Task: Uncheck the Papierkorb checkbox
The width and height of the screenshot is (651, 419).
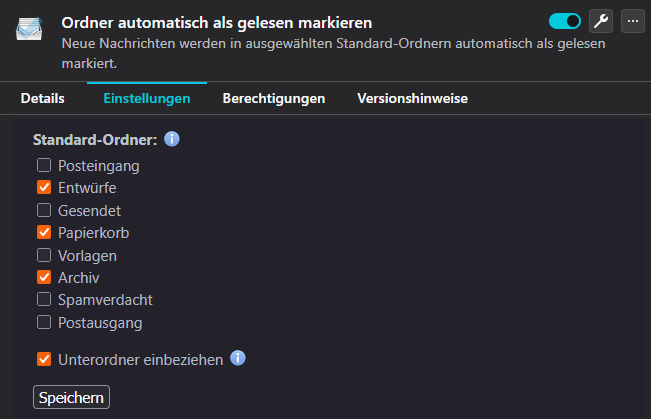Action: coord(44,232)
